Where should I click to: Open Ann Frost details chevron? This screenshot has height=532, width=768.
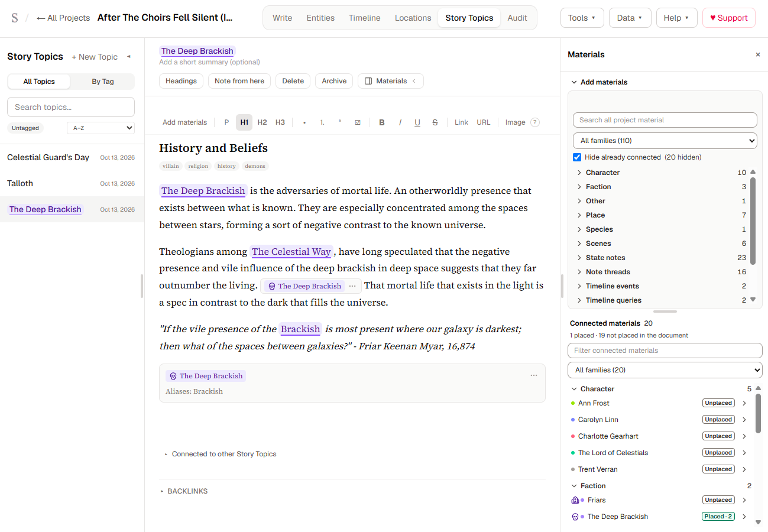(744, 403)
